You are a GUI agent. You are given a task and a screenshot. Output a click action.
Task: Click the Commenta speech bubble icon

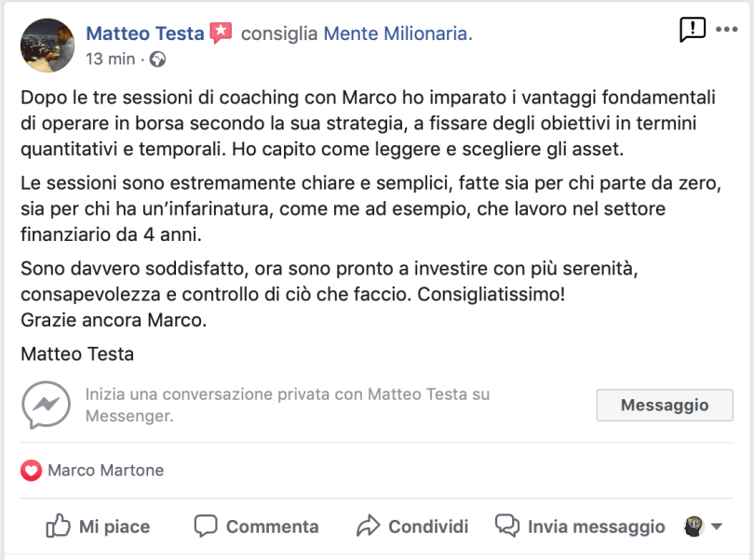pyautogui.click(x=206, y=526)
